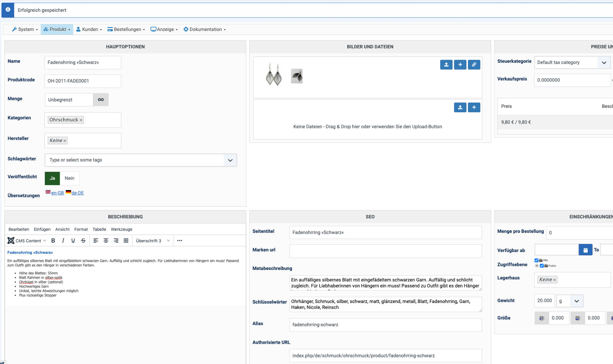Expand the Public access level tree node
This screenshot has width=613, height=364.
537,266
